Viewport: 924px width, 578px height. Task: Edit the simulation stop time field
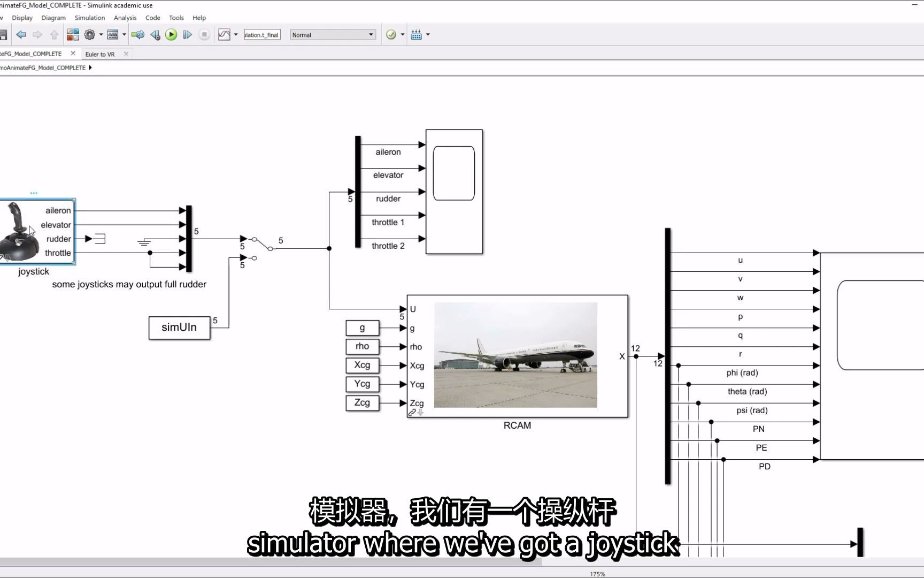click(x=261, y=34)
